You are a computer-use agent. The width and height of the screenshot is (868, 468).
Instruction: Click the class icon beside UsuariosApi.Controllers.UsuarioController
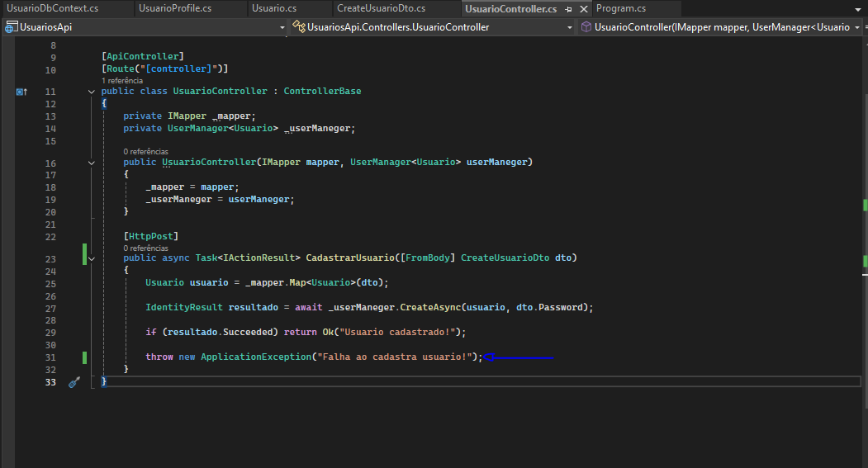coord(298,27)
